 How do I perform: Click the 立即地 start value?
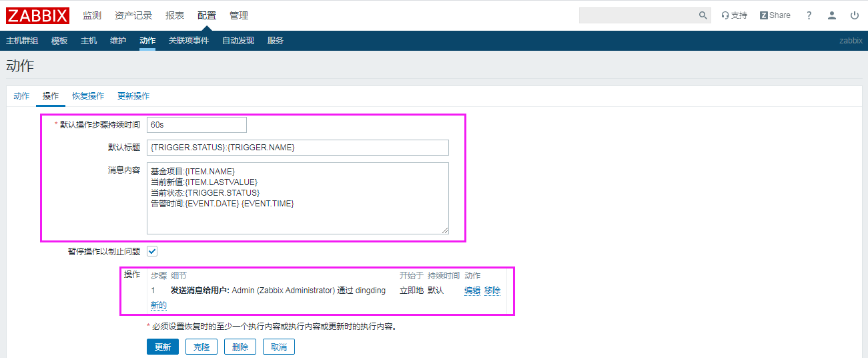point(412,291)
